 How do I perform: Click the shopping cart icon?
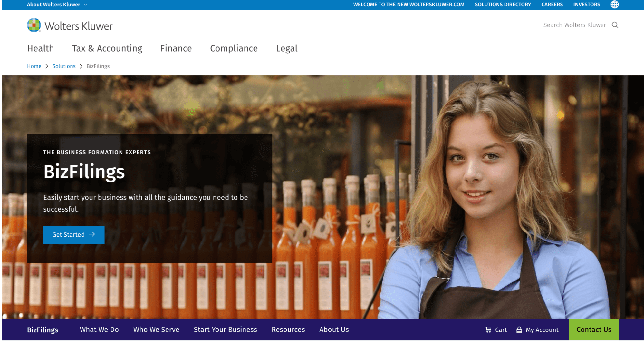tap(488, 330)
